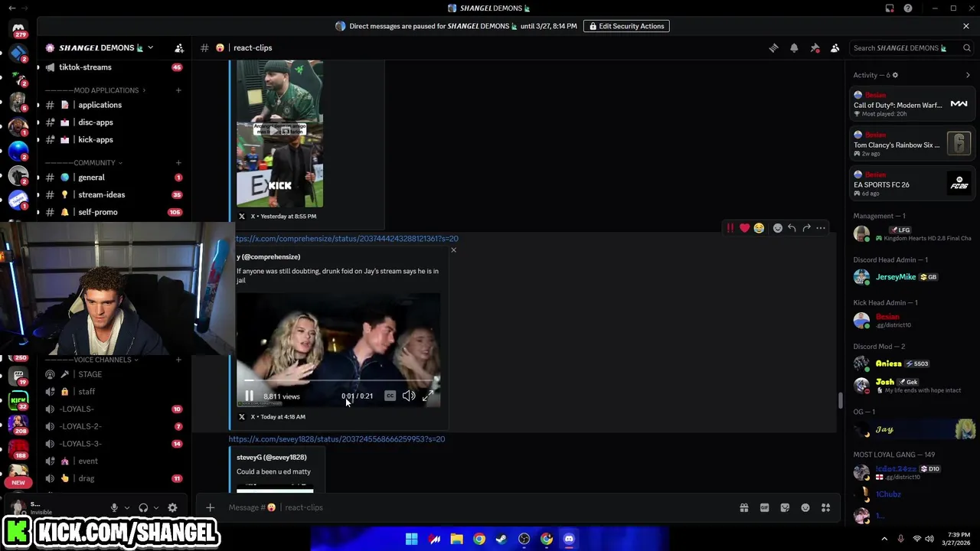Reply to the hovered message
The width and height of the screenshot is (980, 551).
[x=792, y=228]
